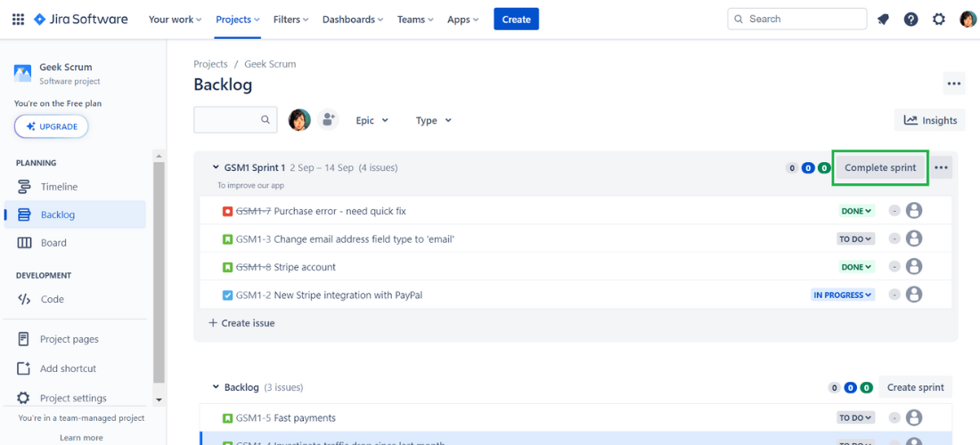This screenshot has height=445, width=980.
Task: Filter by the assignee avatar near search
Action: click(299, 120)
